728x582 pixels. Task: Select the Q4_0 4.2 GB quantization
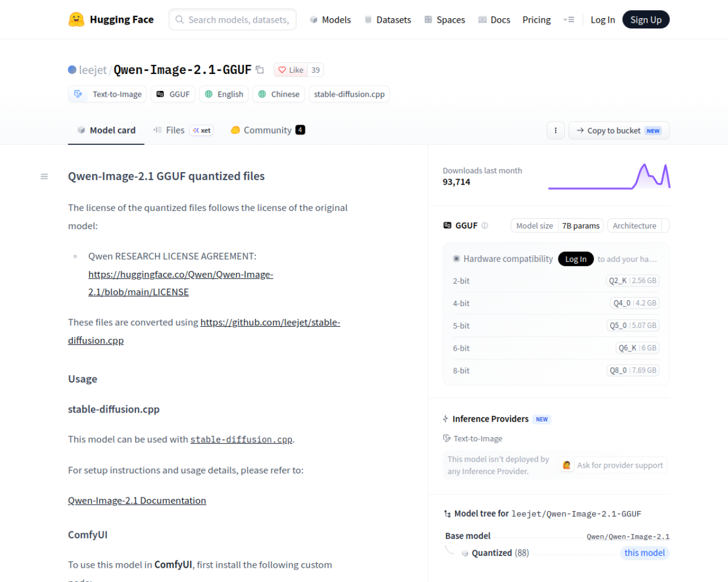point(635,304)
